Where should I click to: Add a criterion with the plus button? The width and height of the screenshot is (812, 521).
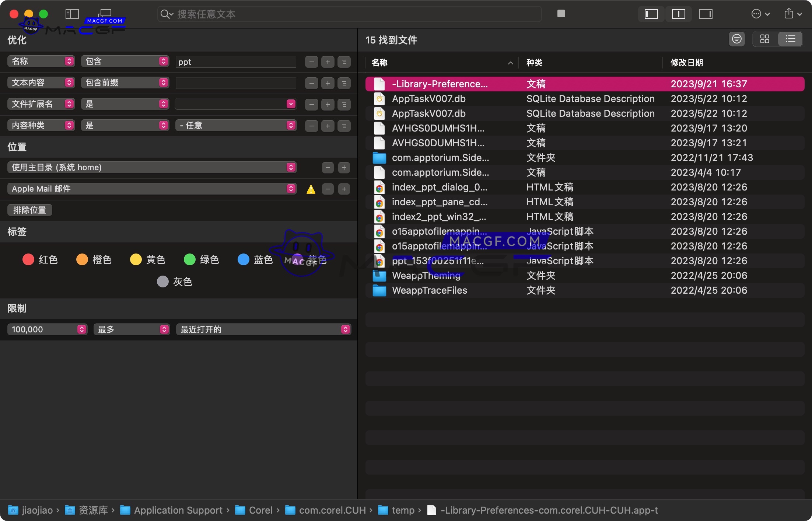(x=328, y=62)
